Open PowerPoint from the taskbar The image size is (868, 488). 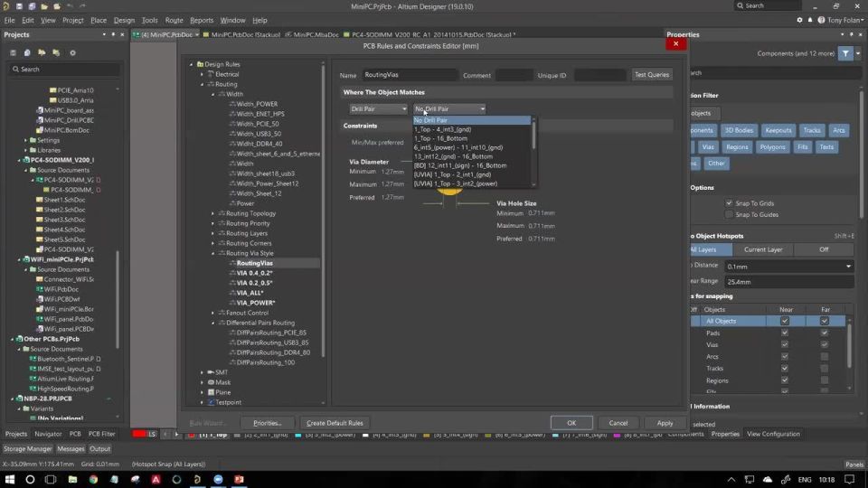tap(239, 479)
